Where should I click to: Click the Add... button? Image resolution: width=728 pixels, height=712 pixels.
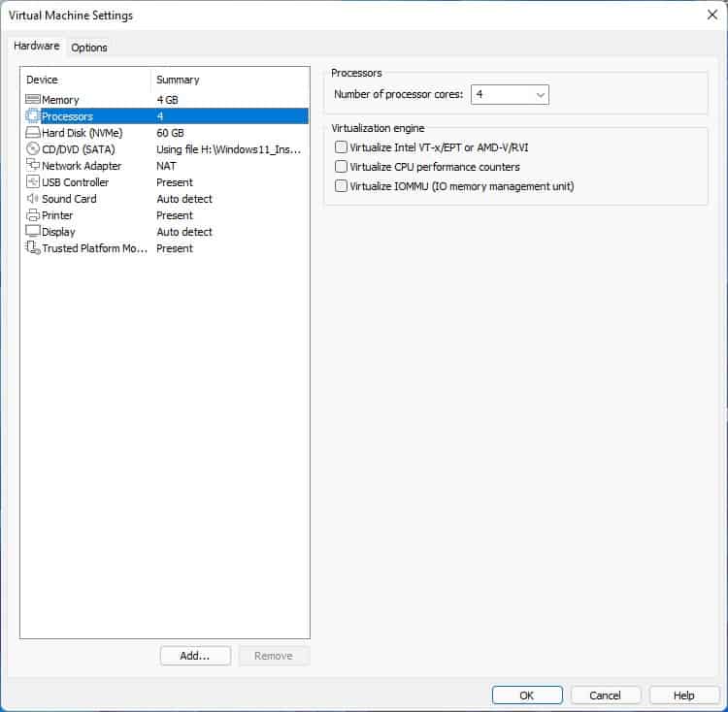pyautogui.click(x=195, y=656)
